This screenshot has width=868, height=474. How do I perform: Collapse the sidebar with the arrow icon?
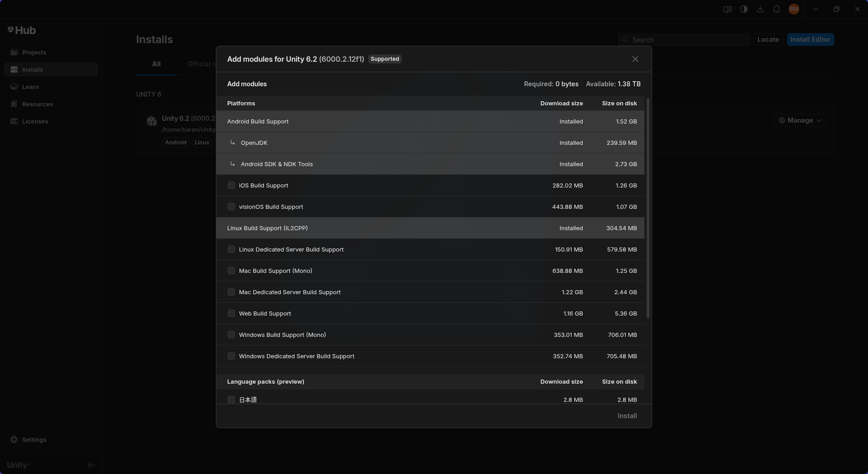(91, 464)
